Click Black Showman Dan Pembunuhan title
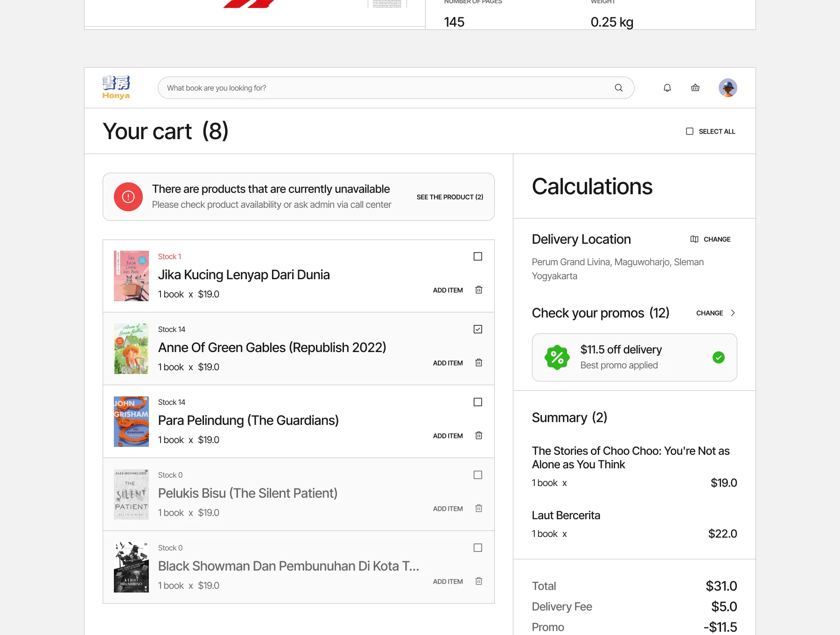Screen dimensions: 840x635 click(x=289, y=566)
